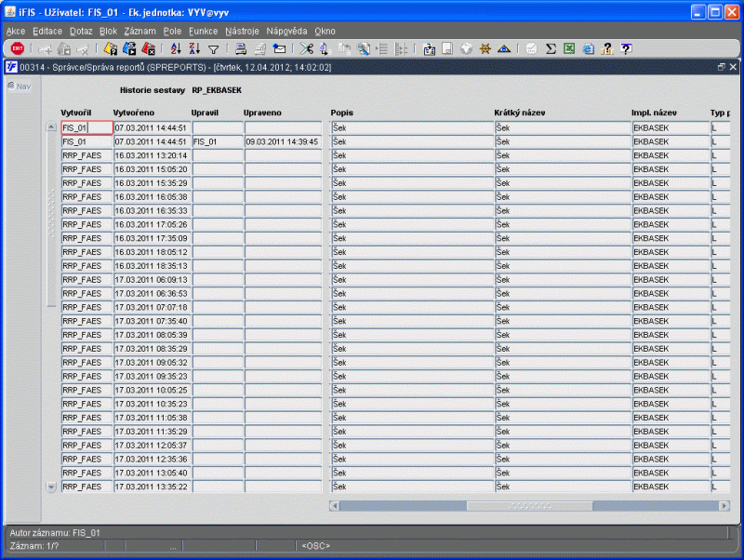Open the Nápověda menu
The image size is (744, 560).
point(286,31)
